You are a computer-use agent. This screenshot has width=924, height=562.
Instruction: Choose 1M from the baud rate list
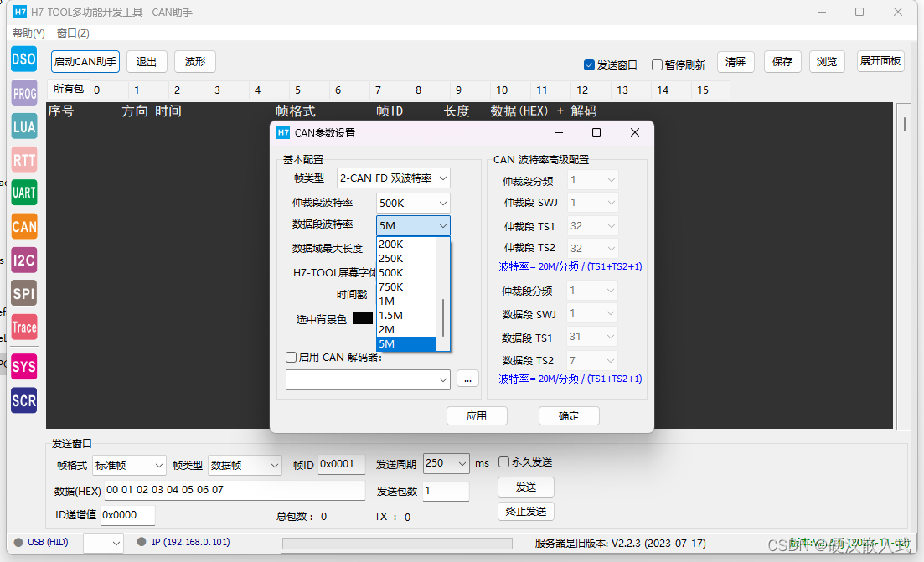click(x=406, y=301)
